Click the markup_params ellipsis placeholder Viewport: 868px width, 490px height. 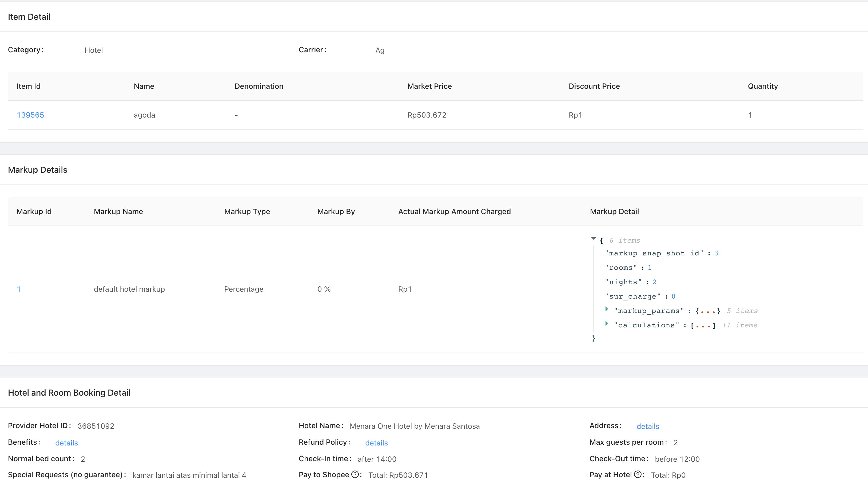(x=708, y=311)
